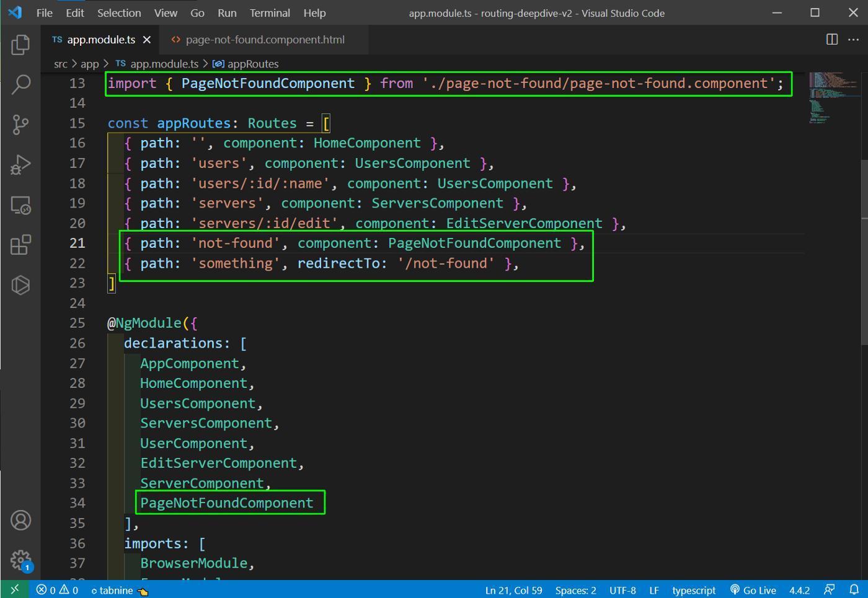
Task: Click app folder in the breadcrumb
Action: pos(90,64)
